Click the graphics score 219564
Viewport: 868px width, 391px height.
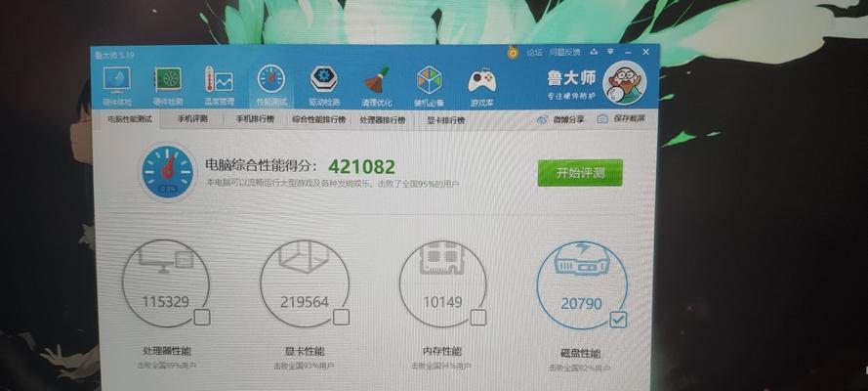click(x=305, y=302)
